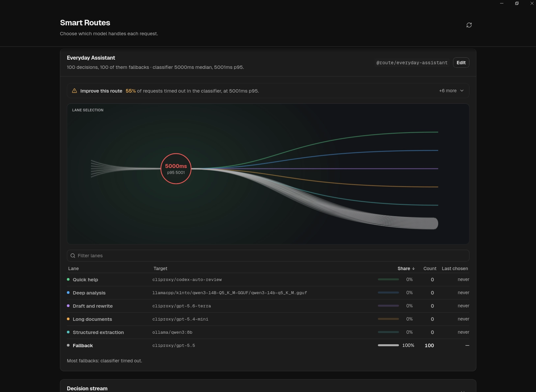
Task: Click the chevron next to +6 more
Action: (462, 91)
